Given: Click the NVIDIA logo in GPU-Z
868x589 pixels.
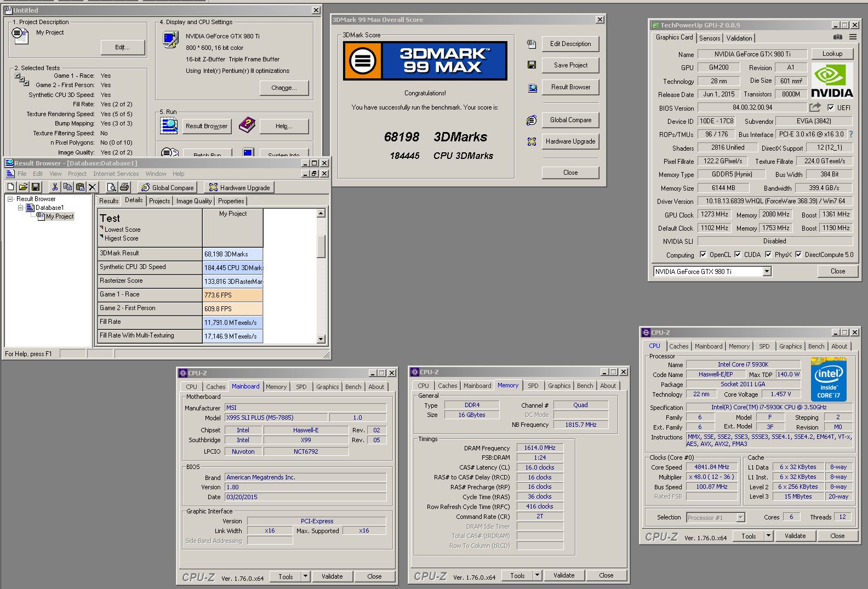Looking at the screenshot, I should tap(832, 81).
